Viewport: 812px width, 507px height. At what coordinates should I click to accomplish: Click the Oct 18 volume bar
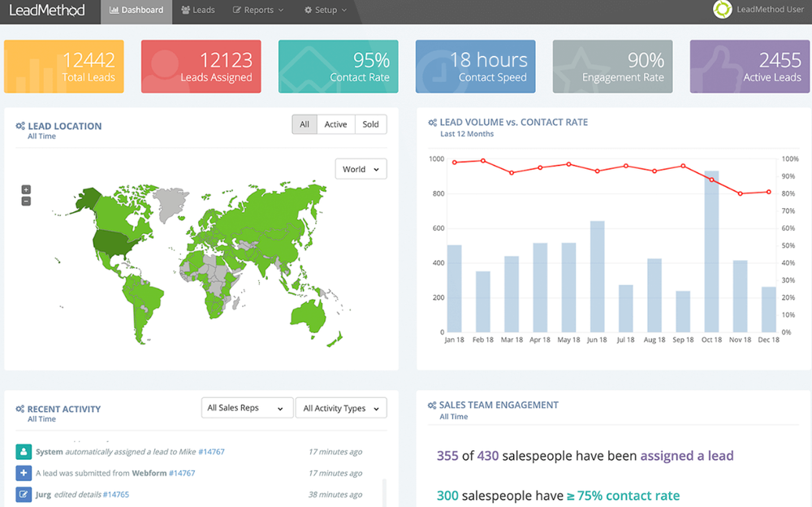coord(711,251)
